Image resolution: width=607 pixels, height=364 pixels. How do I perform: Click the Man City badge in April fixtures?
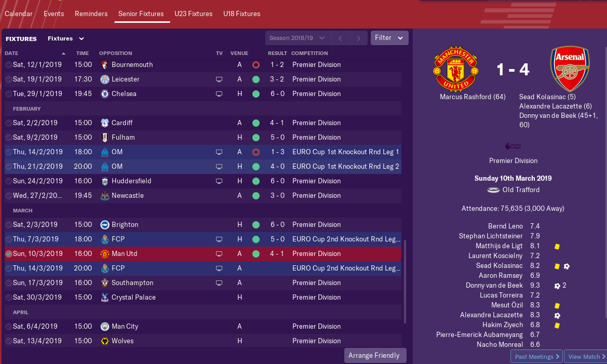[104, 327]
